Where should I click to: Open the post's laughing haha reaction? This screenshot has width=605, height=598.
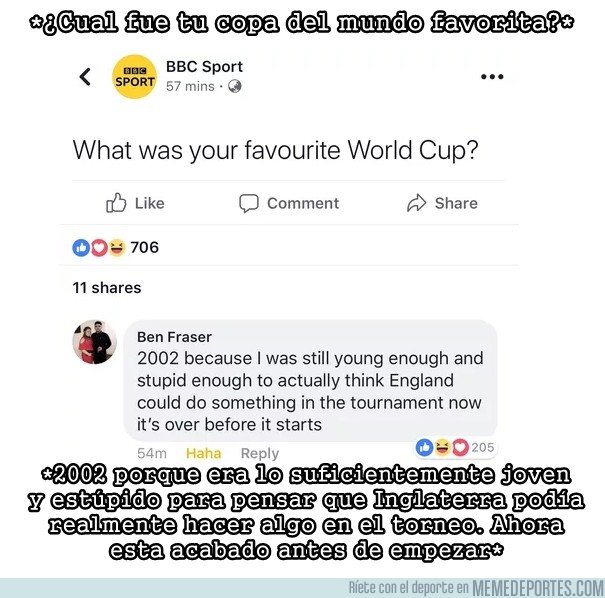pos(117,248)
